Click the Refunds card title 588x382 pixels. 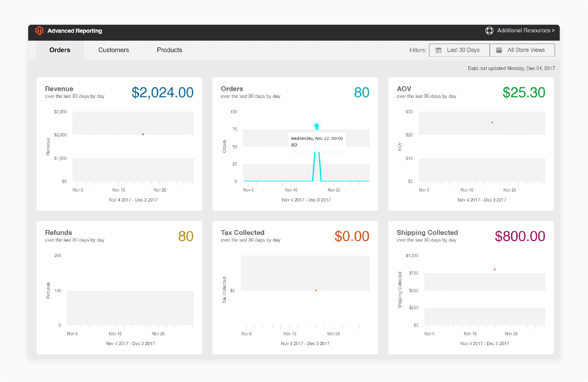pos(58,233)
